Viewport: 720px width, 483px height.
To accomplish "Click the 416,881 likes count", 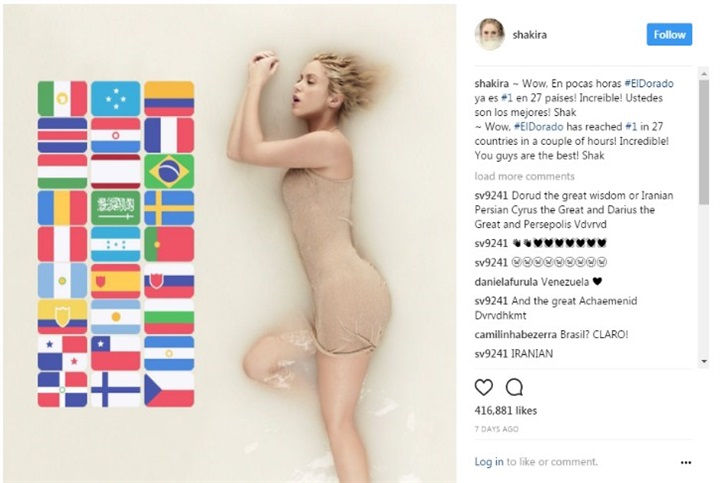I will click(x=506, y=410).
